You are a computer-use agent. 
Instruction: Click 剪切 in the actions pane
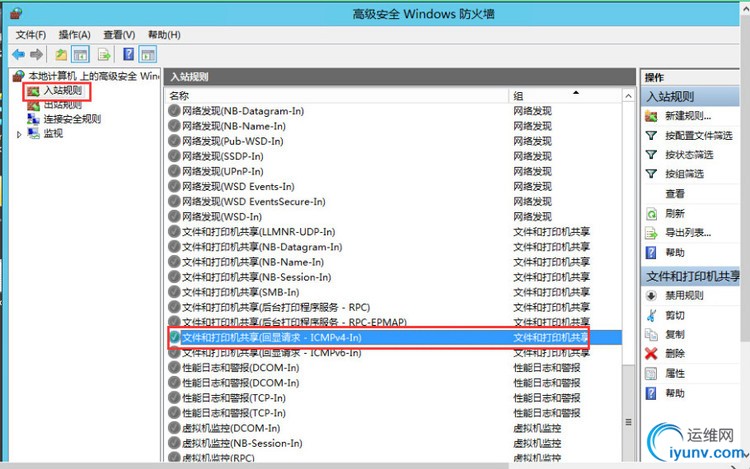tap(674, 315)
